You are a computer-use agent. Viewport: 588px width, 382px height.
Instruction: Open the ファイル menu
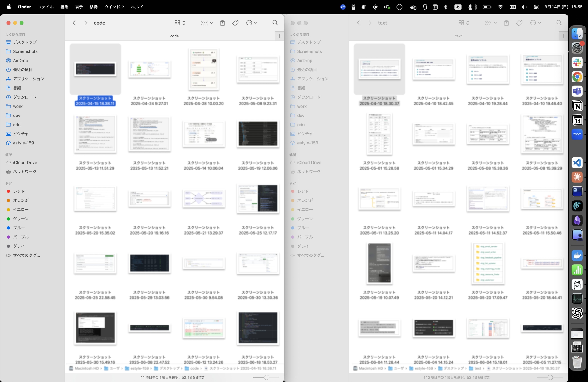[x=45, y=7]
